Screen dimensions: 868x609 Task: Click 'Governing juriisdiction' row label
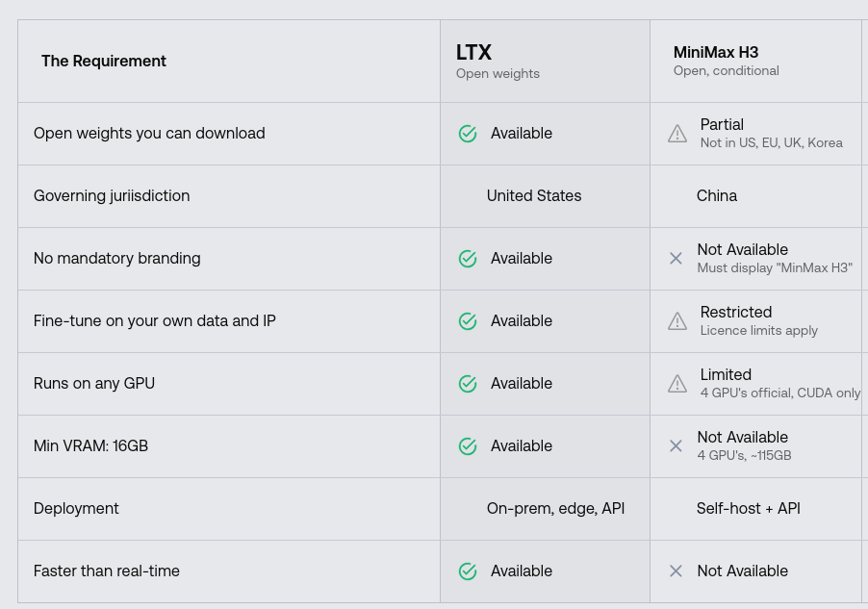(112, 196)
